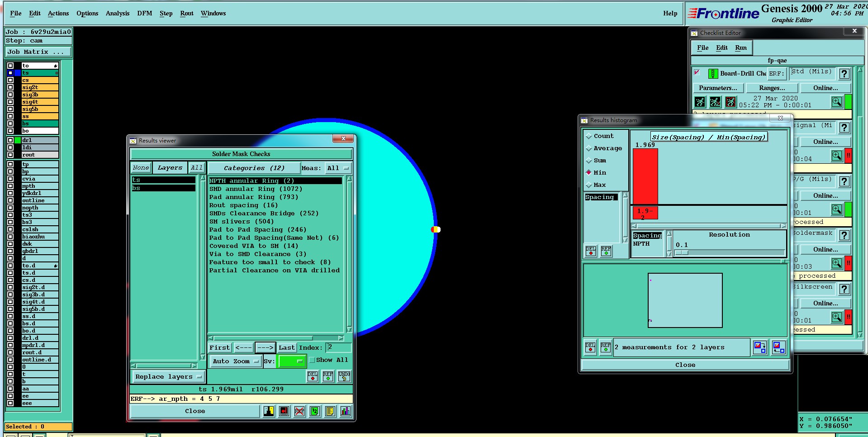Click the Parameters... button

[718, 88]
